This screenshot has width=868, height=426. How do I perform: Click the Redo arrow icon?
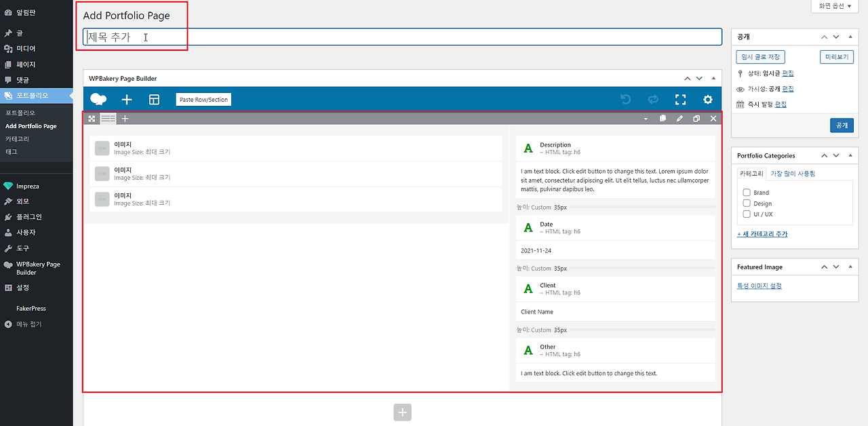pyautogui.click(x=653, y=100)
